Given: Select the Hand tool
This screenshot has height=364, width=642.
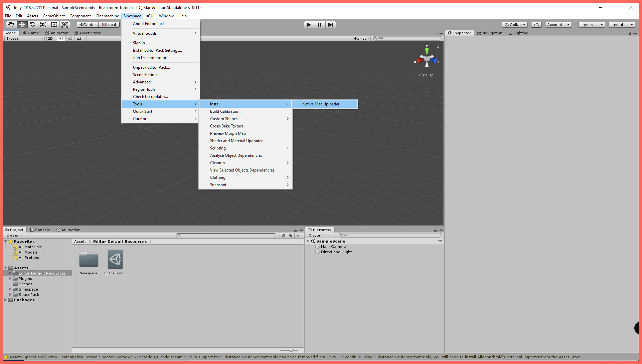Looking at the screenshot, I should pyautogui.click(x=11, y=25).
